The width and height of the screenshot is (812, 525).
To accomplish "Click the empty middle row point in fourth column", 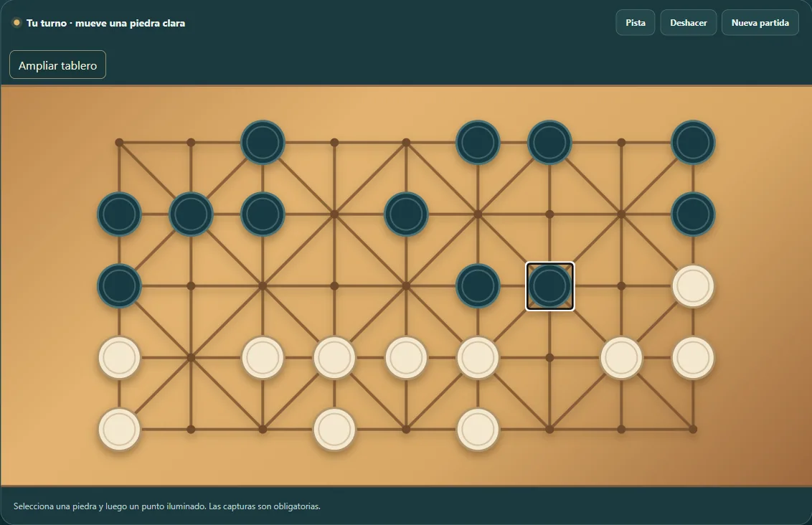I will [x=334, y=285].
